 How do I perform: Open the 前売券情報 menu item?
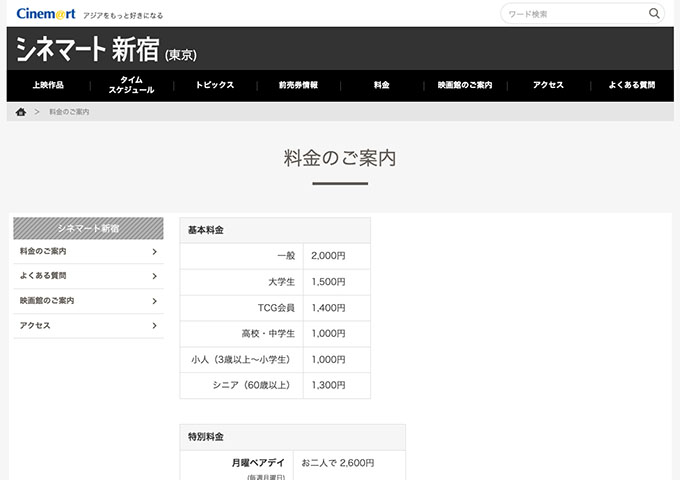pyautogui.click(x=298, y=85)
